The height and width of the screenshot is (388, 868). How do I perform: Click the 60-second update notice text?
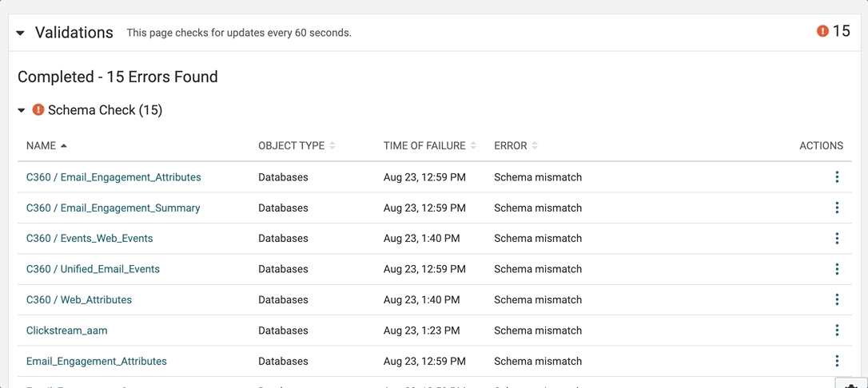239,34
